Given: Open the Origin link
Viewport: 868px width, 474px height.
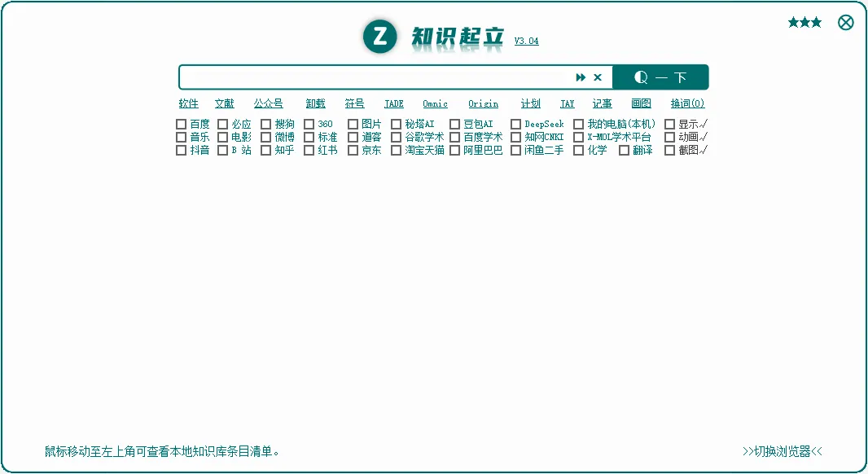Looking at the screenshot, I should point(484,103).
